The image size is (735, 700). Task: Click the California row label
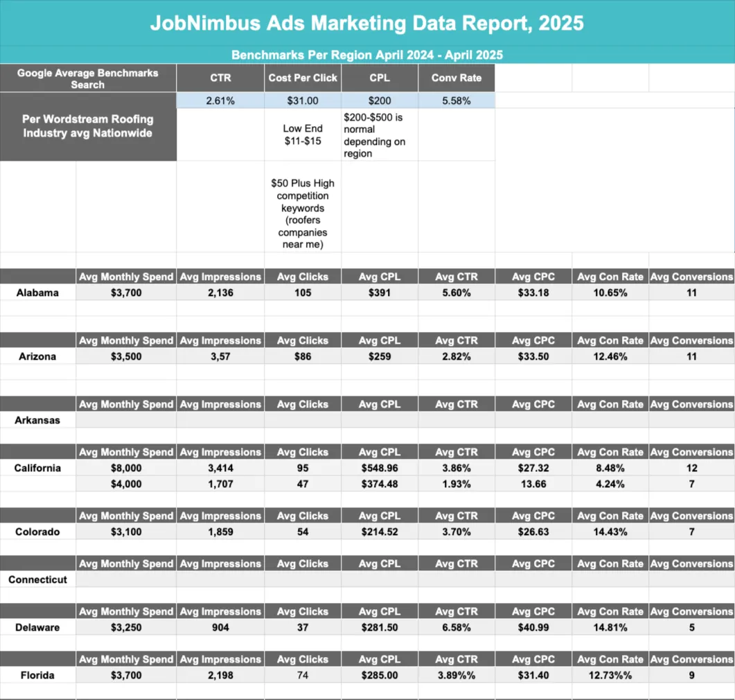37,468
